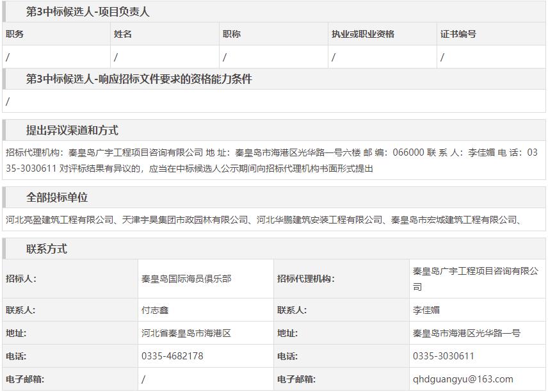Click the 联系方式 section header
This screenshot has width=548, height=392.
point(46,249)
